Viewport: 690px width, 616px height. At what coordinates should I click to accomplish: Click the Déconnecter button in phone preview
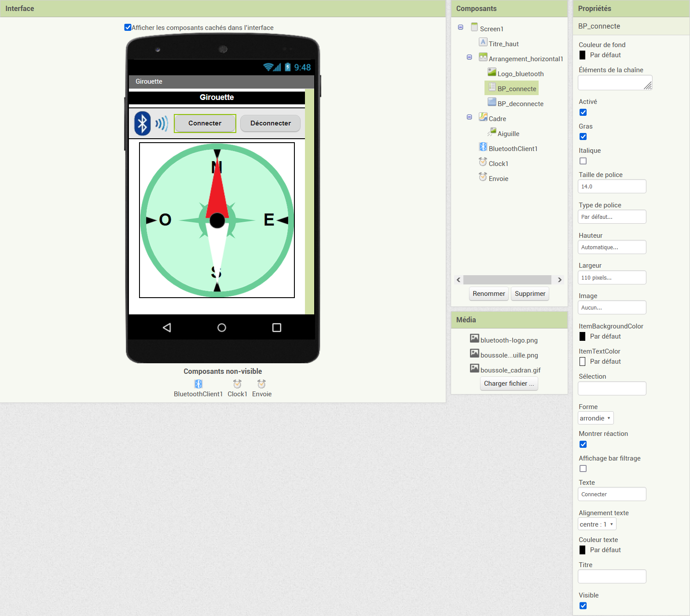[x=271, y=123]
